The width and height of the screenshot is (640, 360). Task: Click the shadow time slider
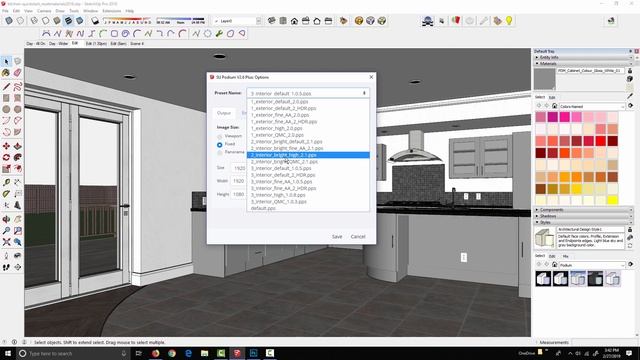(180, 19)
